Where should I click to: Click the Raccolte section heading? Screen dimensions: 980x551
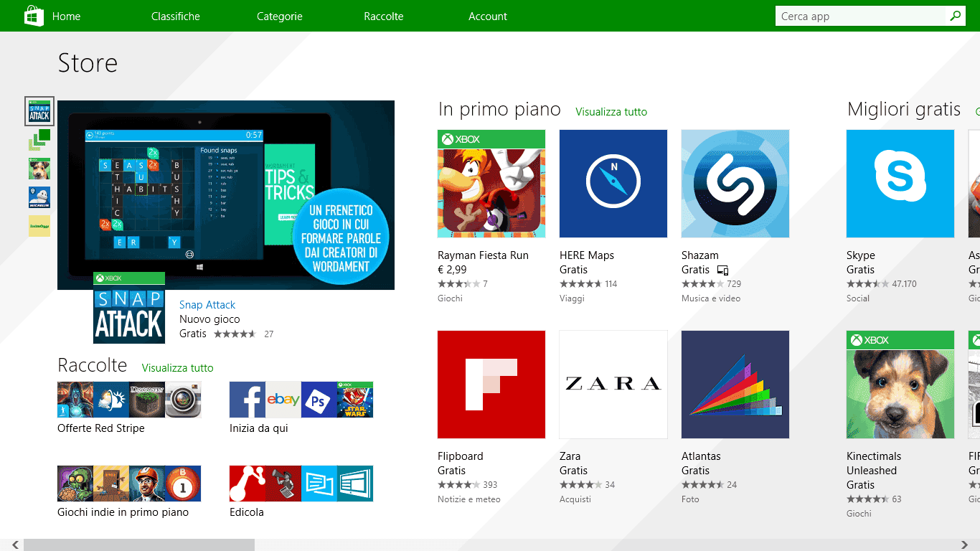[93, 365]
